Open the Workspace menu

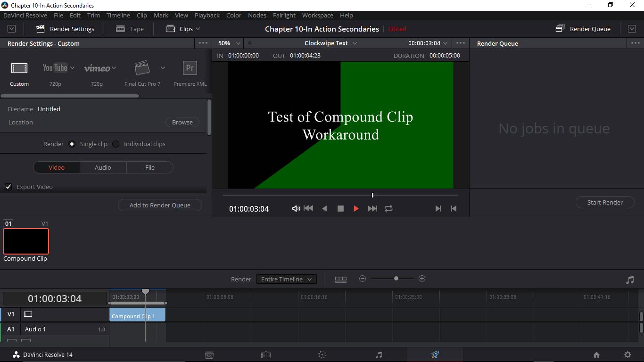[317, 15]
